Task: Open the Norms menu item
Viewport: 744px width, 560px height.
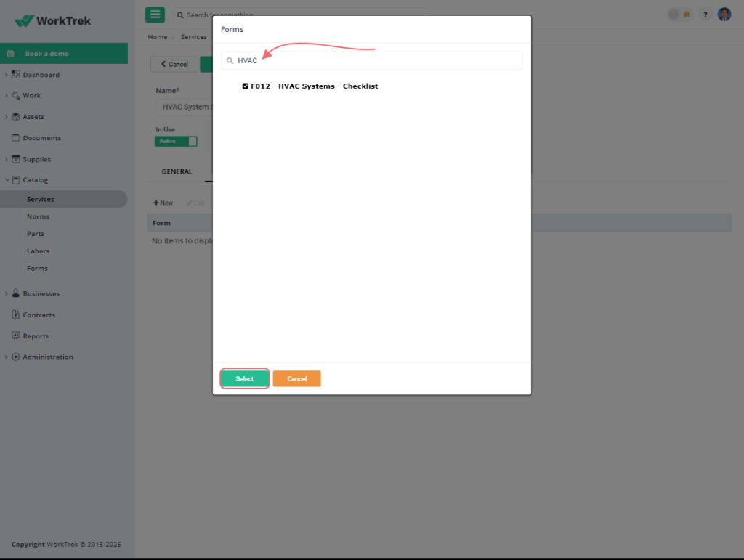Action: pos(38,216)
